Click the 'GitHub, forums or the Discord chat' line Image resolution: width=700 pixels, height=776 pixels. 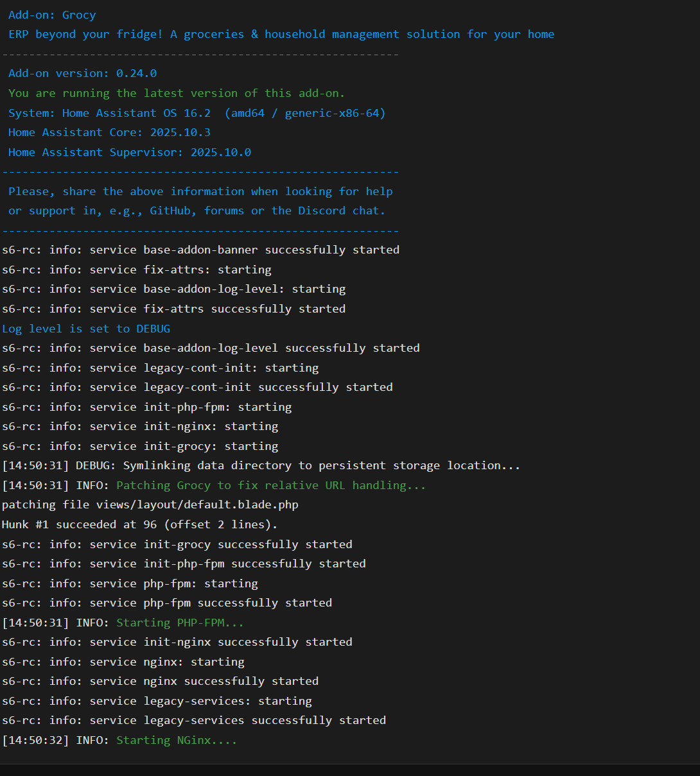pyautogui.click(x=197, y=211)
